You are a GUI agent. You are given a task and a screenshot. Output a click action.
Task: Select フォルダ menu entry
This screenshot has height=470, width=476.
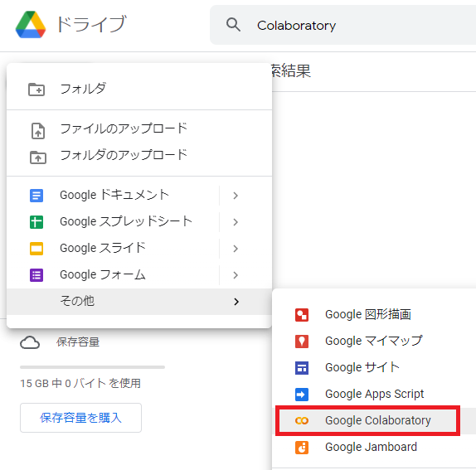pyautogui.click(x=139, y=89)
